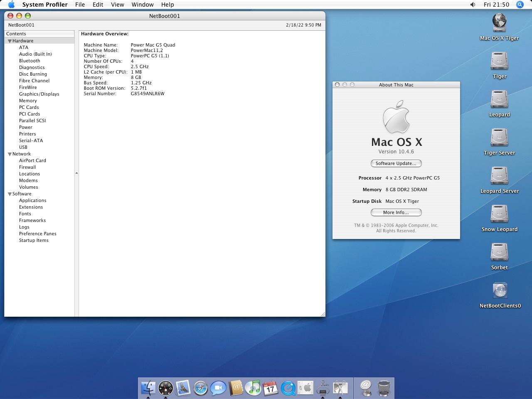Select ATA in the Contents list
Screen dimensions: 532x399
(x=24, y=47)
